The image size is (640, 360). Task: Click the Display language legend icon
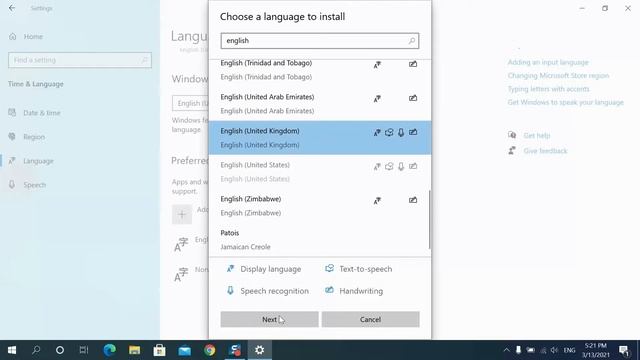click(230, 269)
